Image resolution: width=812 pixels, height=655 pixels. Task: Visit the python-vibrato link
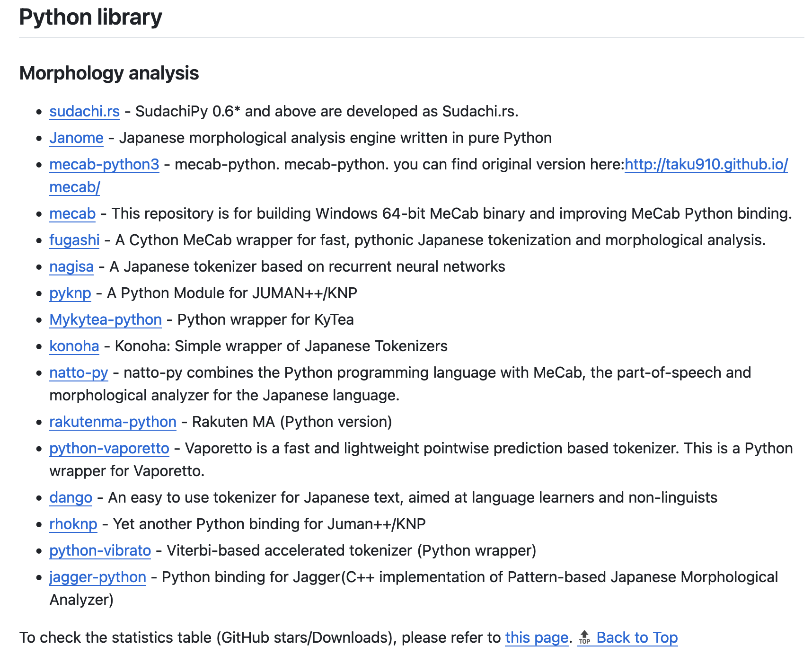click(x=100, y=550)
